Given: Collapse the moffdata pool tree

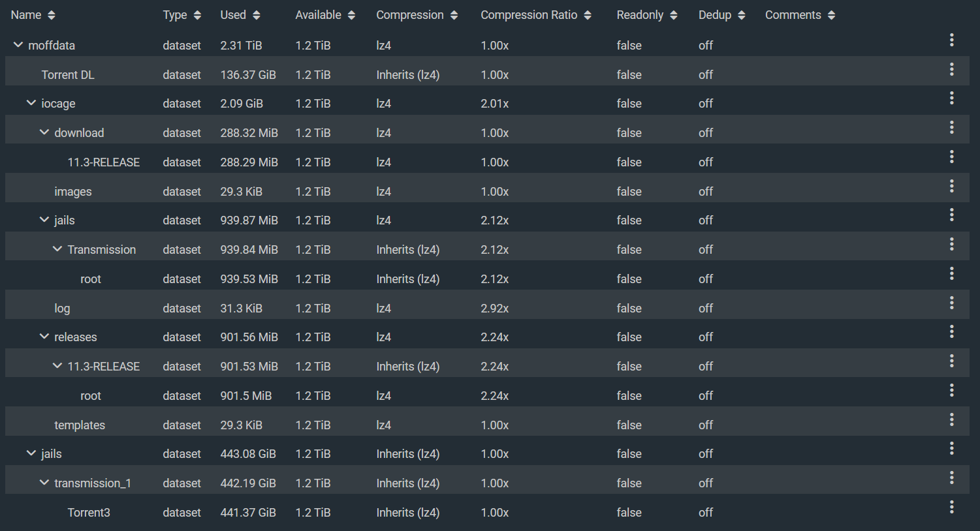Looking at the screenshot, I should pyautogui.click(x=18, y=45).
